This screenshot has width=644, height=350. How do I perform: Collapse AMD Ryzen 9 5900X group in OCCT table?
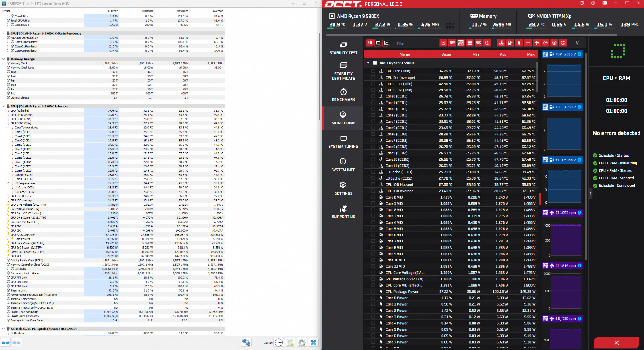coord(368,63)
